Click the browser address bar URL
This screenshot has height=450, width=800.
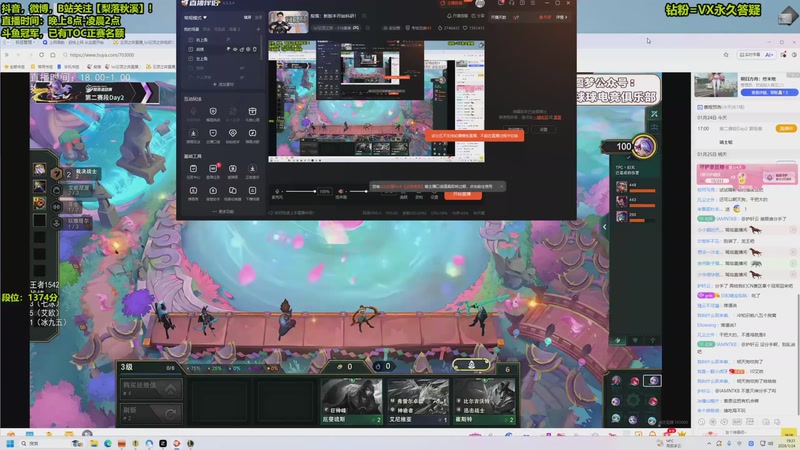(102, 55)
